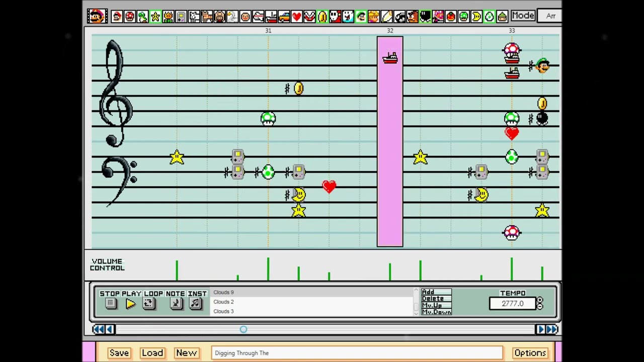Screen dimensions: 644x362
Task: Jump to song end with double-right arrow
Action: pos(552,329)
